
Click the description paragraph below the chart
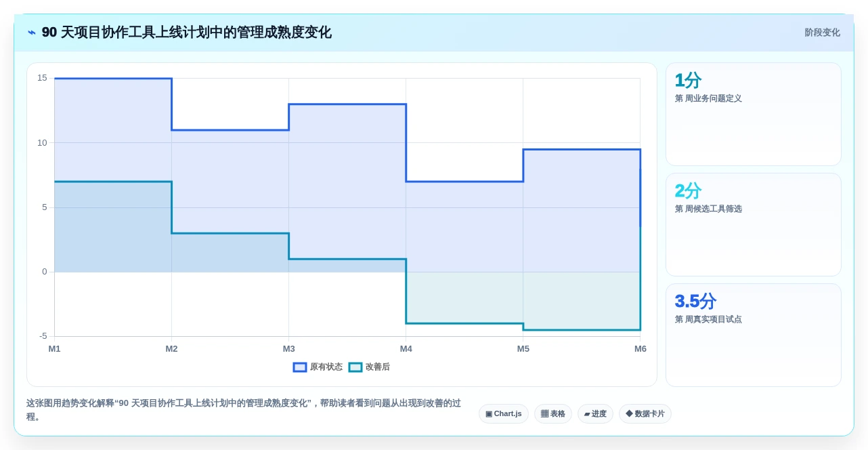coord(244,410)
